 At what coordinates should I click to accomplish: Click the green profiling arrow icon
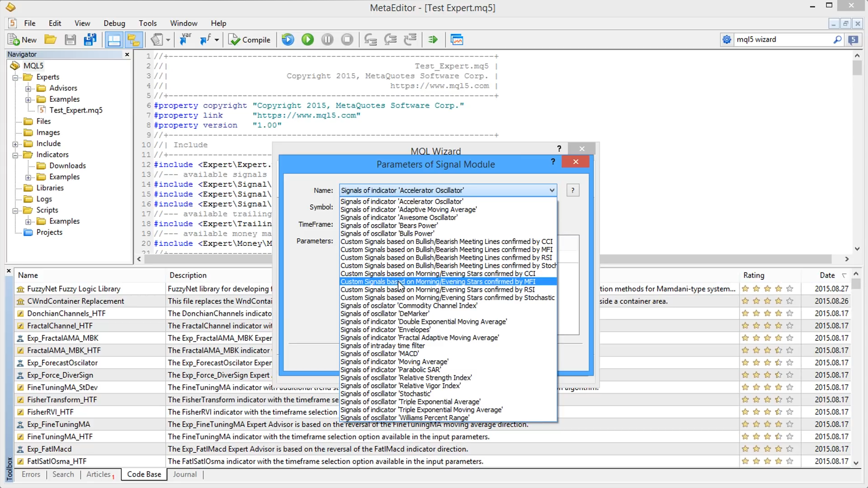click(x=433, y=40)
